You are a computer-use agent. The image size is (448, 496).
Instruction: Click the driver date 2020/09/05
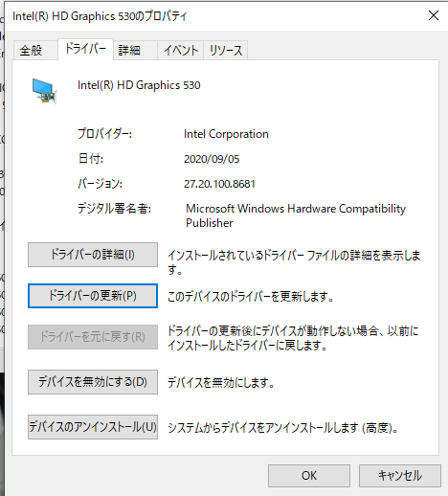click(212, 159)
